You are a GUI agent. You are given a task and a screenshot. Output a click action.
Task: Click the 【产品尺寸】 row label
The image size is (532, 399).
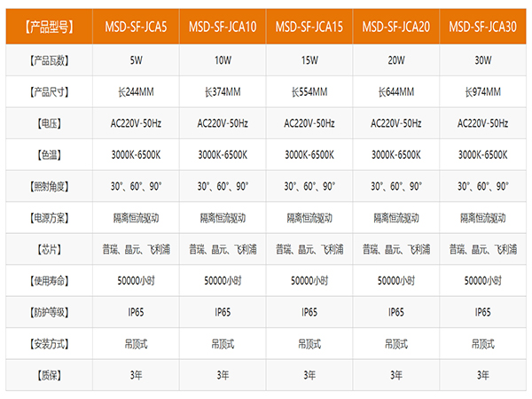tap(49, 92)
